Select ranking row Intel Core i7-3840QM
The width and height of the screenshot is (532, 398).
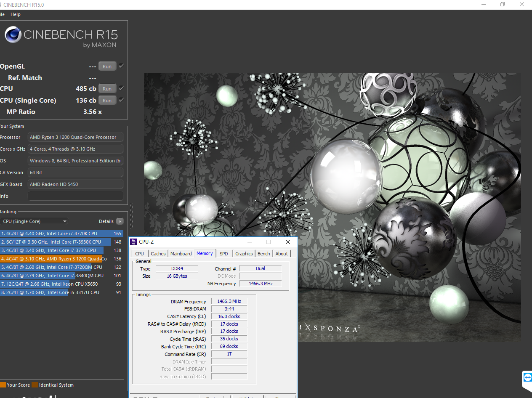(62, 276)
